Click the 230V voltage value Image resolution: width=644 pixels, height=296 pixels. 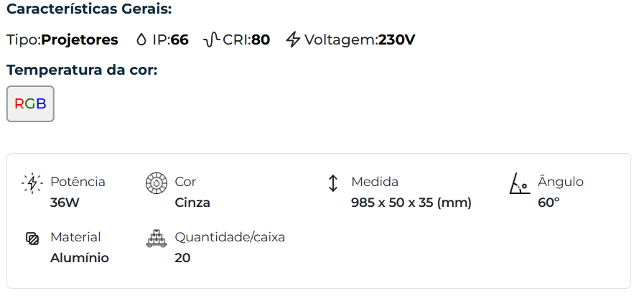click(x=397, y=40)
